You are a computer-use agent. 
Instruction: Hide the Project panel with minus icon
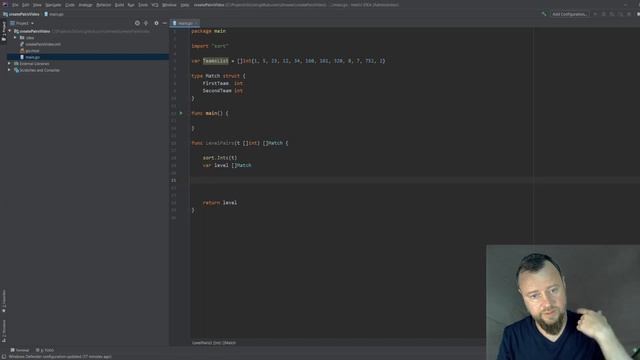click(x=165, y=23)
